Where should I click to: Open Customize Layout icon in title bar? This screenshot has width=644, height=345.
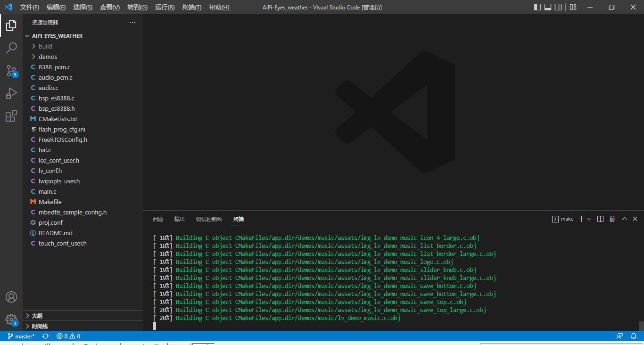click(573, 7)
